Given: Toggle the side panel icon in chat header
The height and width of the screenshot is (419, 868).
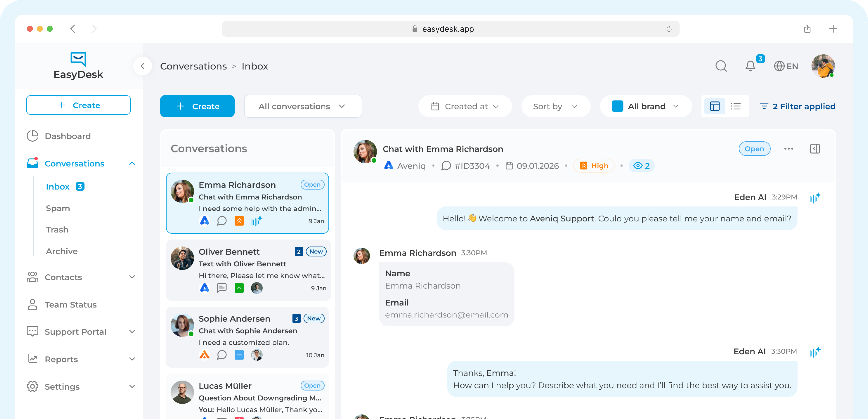Looking at the screenshot, I should point(815,149).
